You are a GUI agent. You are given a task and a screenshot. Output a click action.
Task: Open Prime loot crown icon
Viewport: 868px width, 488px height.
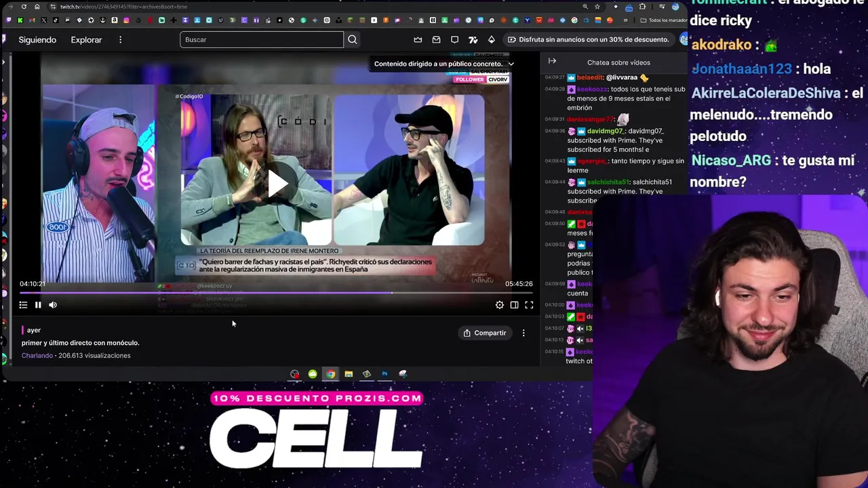click(418, 39)
